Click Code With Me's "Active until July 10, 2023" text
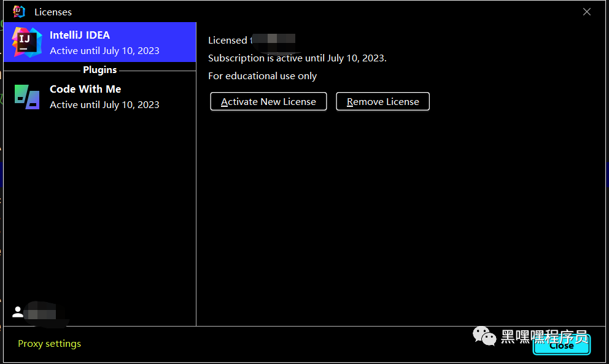The image size is (609, 364). coord(104,104)
